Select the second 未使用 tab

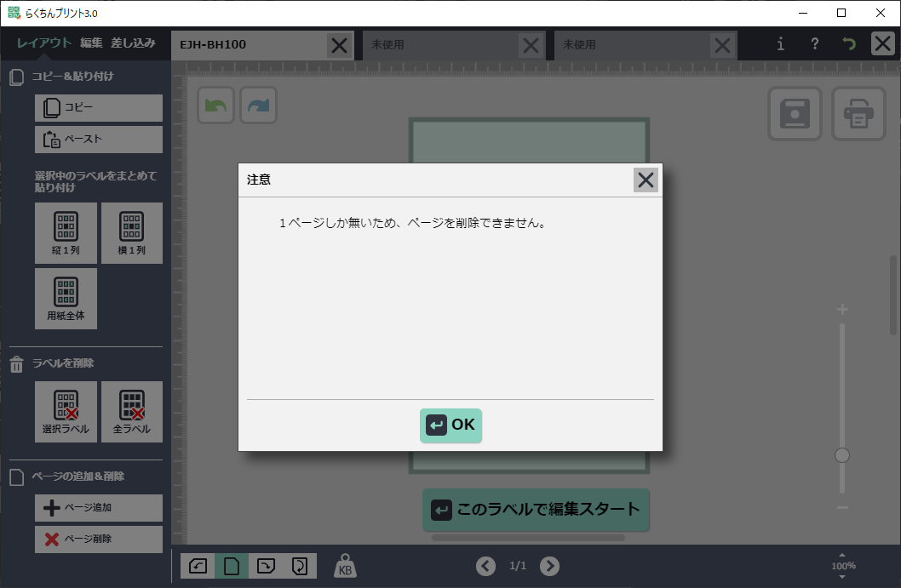(x=632, y=45)
